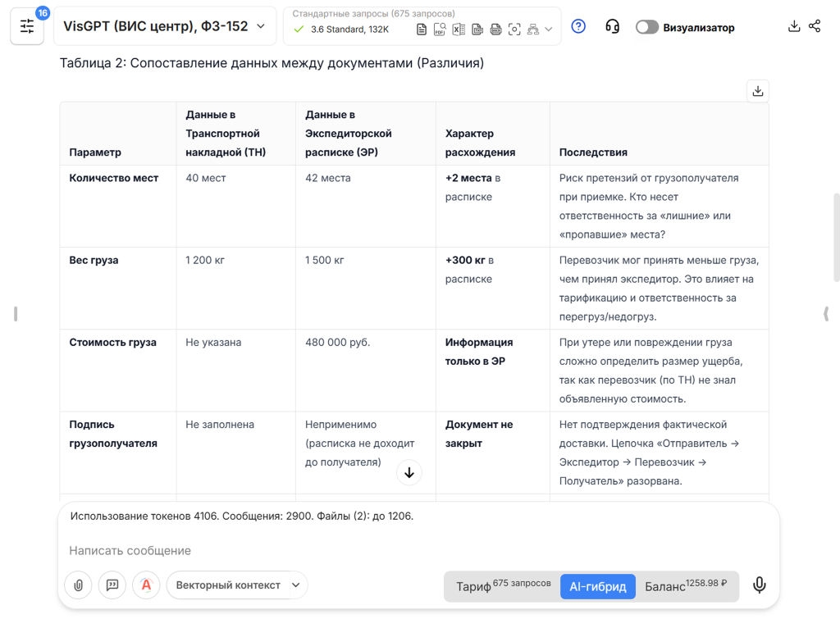Select the AI-гибрид mode

598,587
